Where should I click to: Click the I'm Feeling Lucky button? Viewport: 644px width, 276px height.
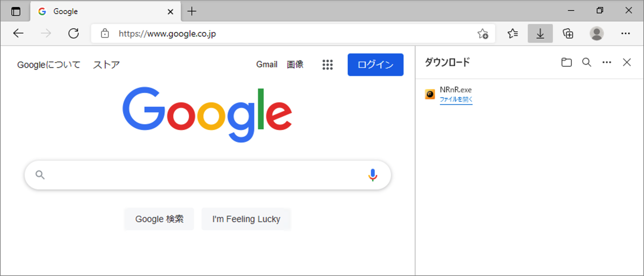point(246,219)
